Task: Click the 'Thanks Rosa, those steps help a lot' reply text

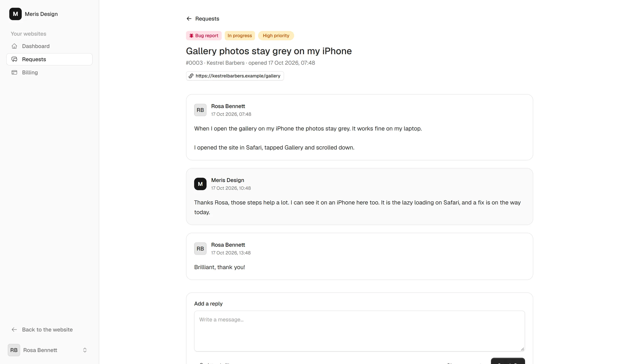Action: [357, 207]
